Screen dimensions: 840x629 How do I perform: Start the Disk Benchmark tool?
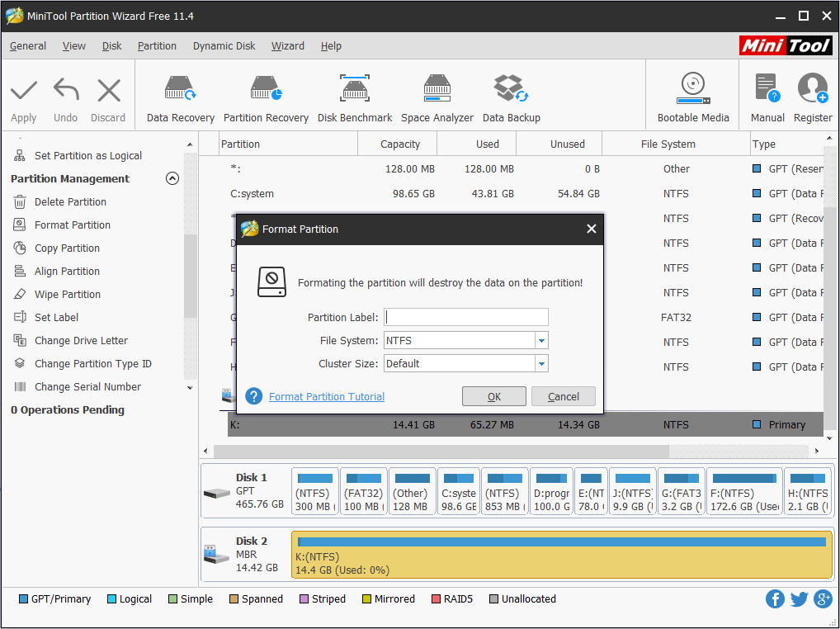pos(355,98)
